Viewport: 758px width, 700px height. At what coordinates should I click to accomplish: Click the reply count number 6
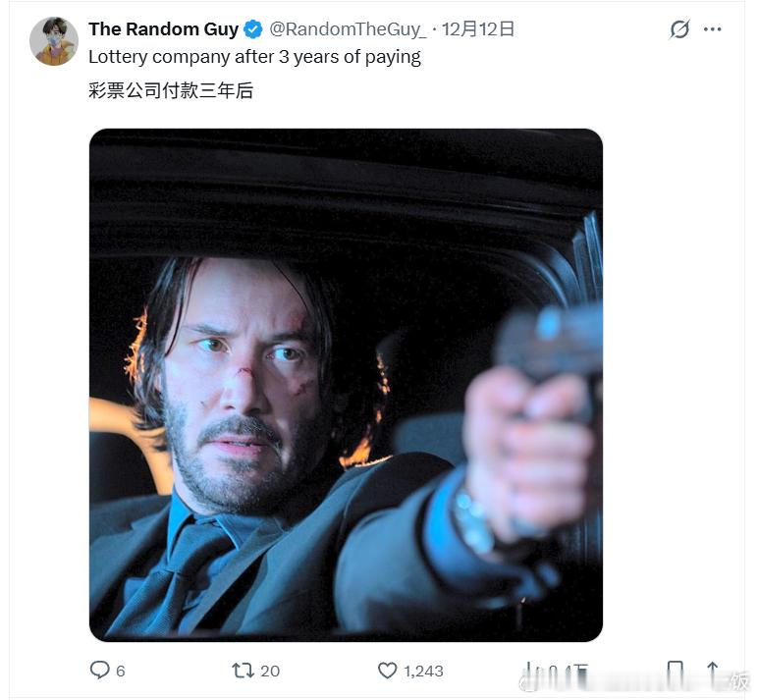pyautogui.click(x=121, y=672)
